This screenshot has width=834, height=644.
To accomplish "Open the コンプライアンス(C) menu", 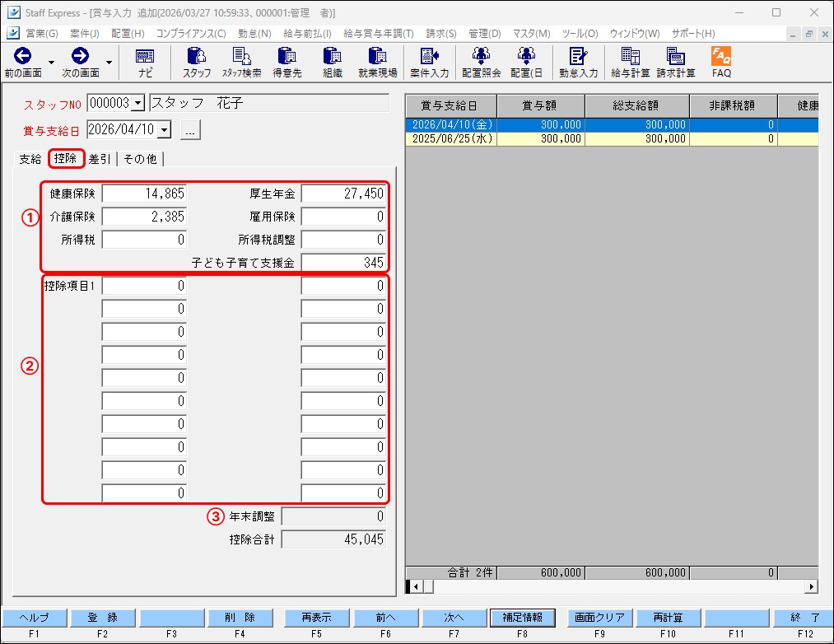I will tap(191, 34).
